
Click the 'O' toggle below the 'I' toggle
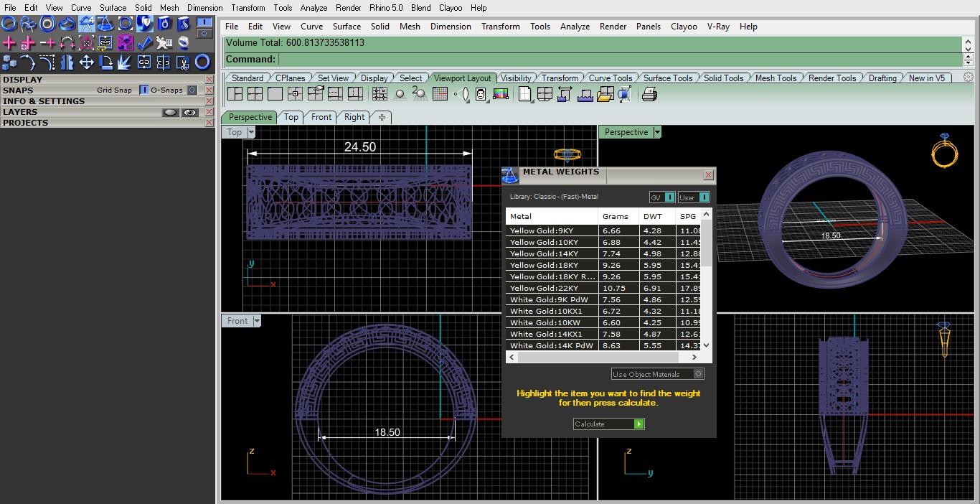coord(204,33)
